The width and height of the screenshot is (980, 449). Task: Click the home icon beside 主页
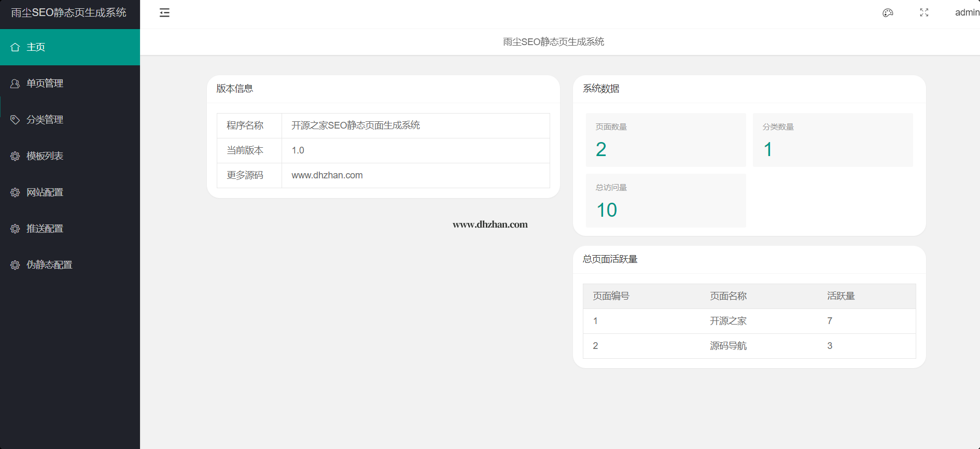click(x=15, y=47)
